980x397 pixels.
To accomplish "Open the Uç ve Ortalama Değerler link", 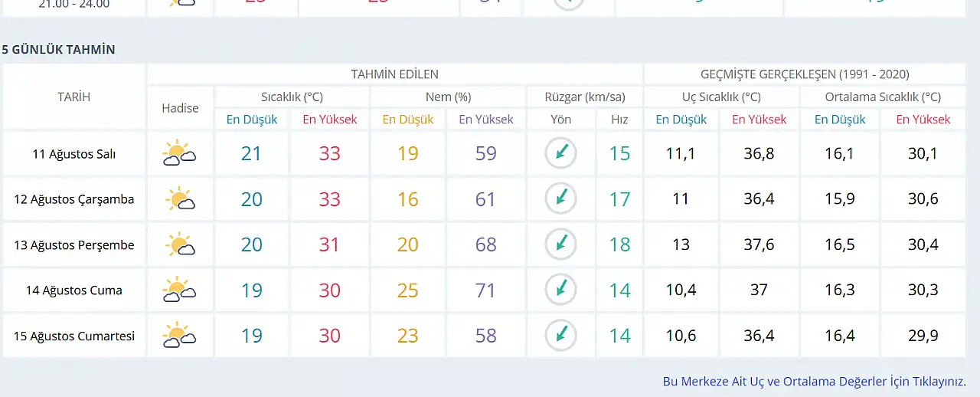I will pos(814,381).
